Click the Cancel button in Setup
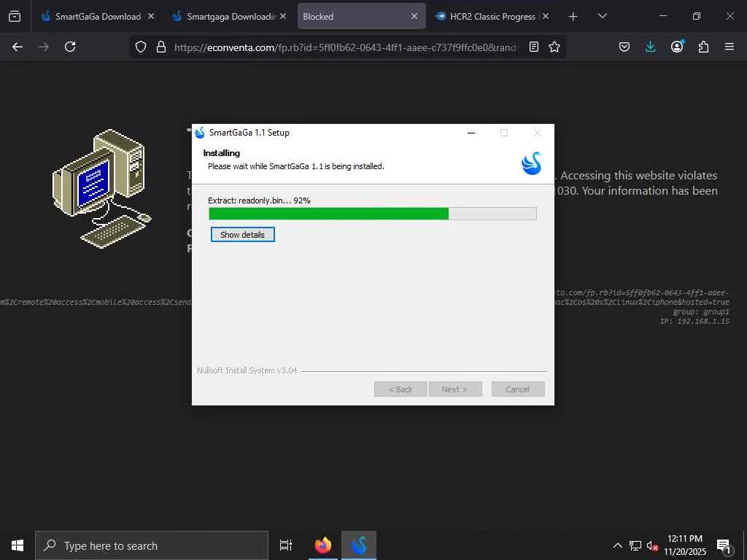 coord(518,389)
